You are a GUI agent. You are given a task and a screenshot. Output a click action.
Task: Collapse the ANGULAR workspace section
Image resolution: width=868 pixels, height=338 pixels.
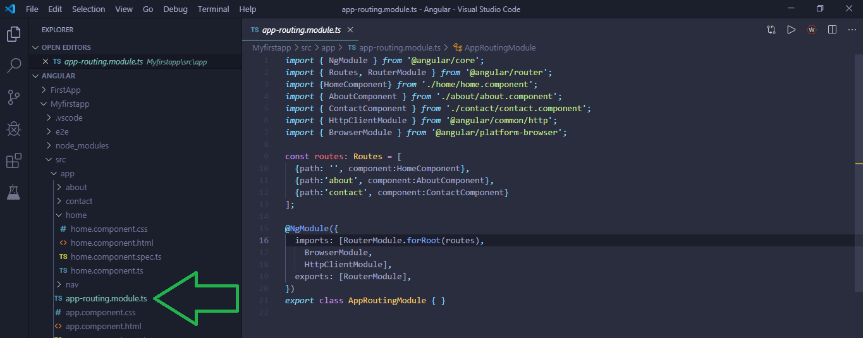coord(36,76)
